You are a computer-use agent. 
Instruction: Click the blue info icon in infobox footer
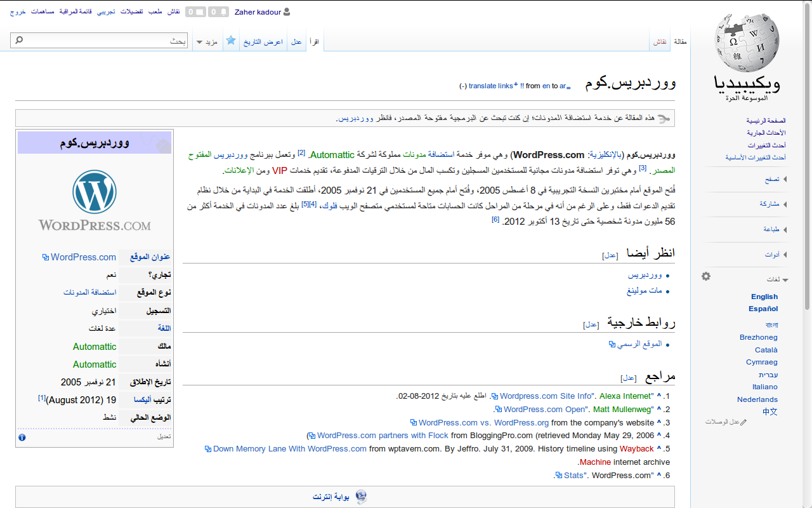click(22, 438)
